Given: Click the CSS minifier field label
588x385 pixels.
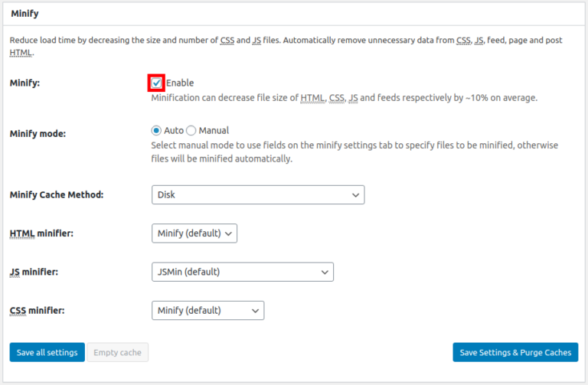Looking at the screenshot, I should [37, 311].
